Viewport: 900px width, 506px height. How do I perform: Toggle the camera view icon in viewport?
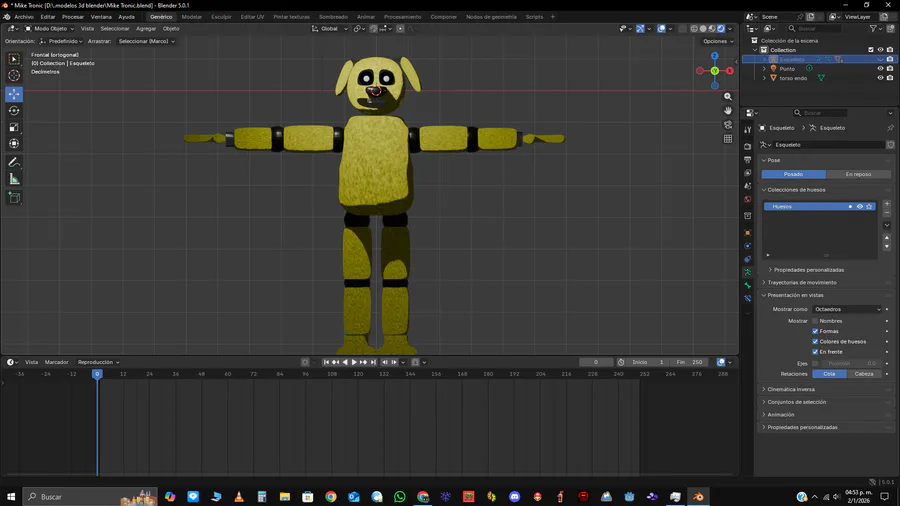(728, 125)
